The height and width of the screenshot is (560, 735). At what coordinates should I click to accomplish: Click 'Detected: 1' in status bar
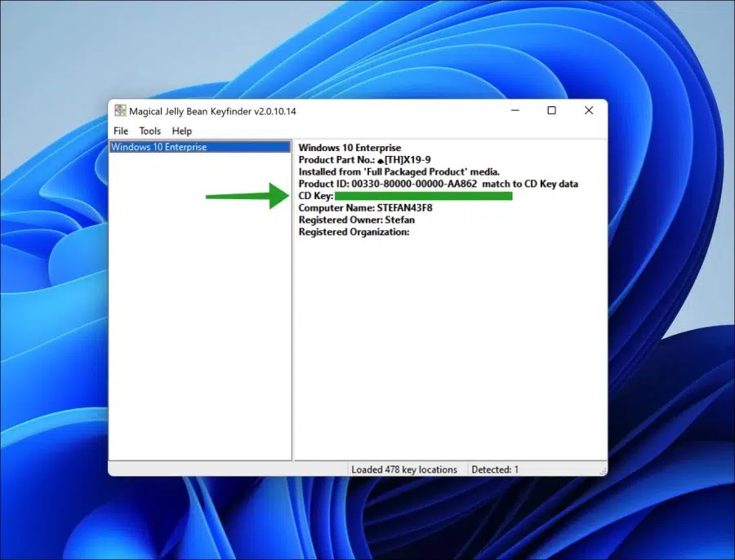(495, 469)
